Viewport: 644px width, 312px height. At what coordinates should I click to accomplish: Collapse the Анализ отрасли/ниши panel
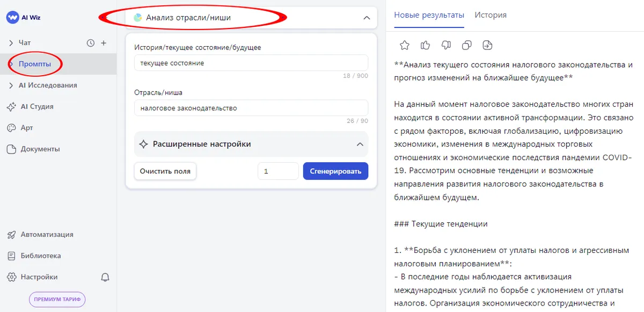pyautogui.click(x=367, y=18)
